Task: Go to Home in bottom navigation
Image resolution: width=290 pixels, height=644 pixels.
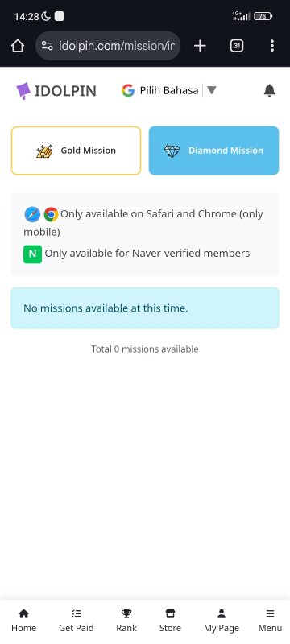Action: pyautogui.click(x=24, y=621)
